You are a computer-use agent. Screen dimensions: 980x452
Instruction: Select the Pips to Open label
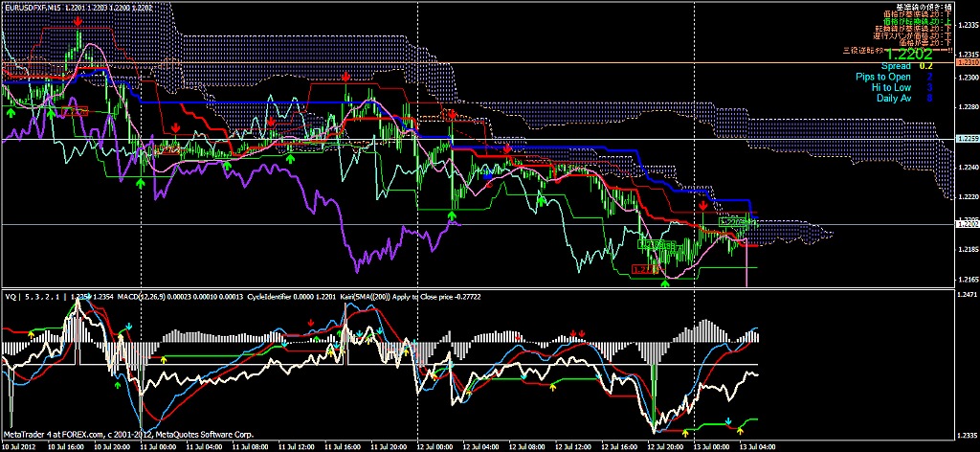pyautogui.click(x=882, y=77)
